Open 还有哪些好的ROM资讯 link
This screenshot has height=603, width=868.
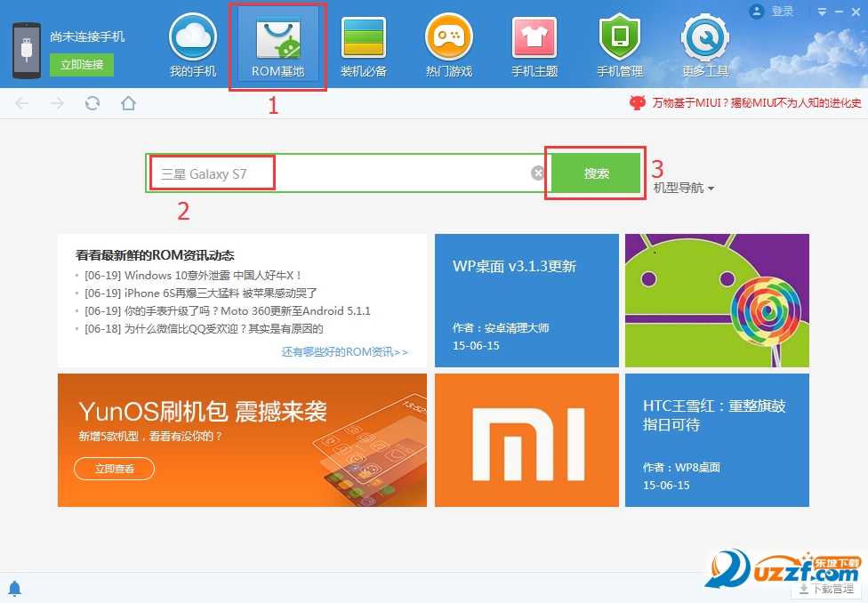click(x=347, y=351)
